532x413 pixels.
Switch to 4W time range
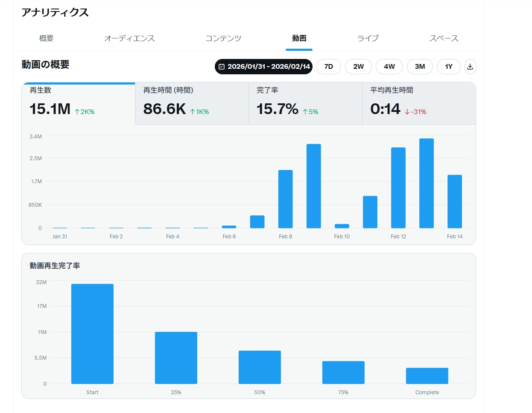(x=389, y=67)
